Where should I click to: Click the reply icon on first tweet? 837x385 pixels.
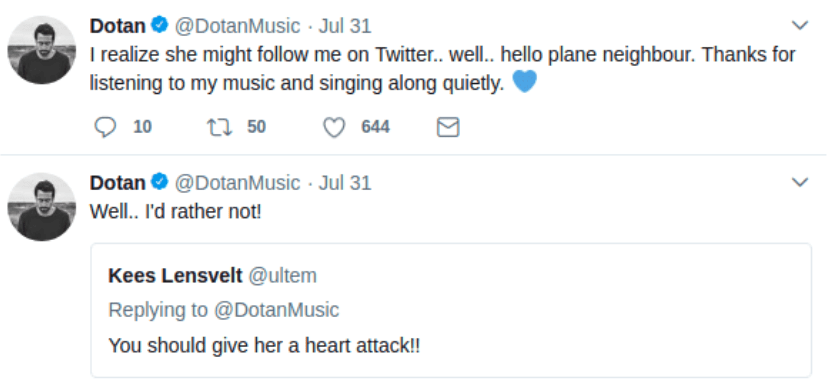click(x=105, y=127)
